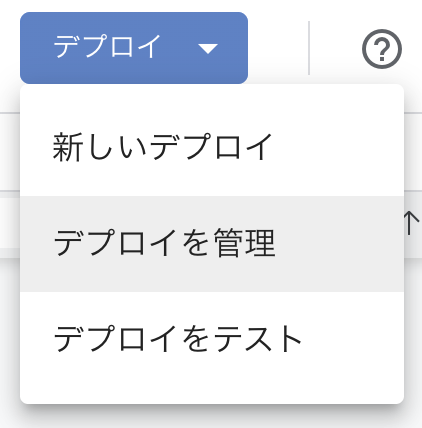Show help via circled question mark
422x428 pixels.
[382, 49]
